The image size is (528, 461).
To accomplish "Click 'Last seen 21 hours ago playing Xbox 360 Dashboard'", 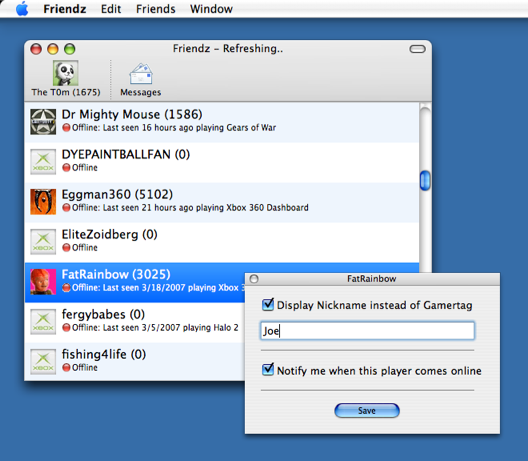I will point(205,207).
